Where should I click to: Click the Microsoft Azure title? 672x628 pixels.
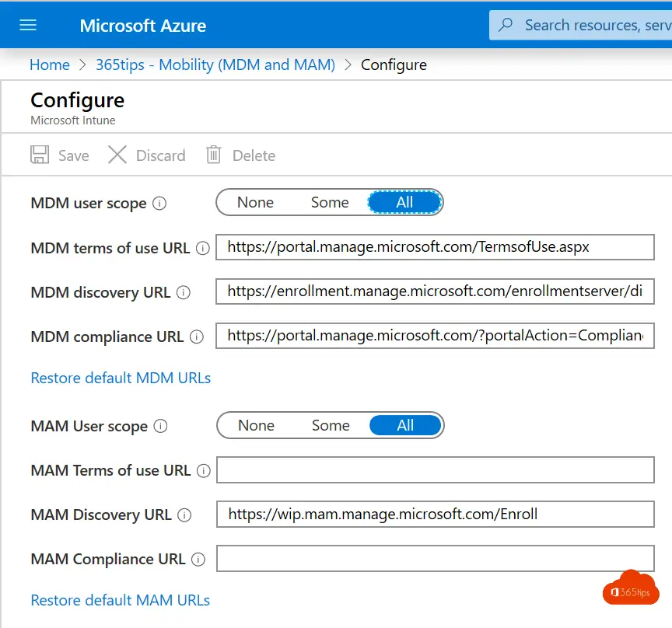(x=142, y=26)
